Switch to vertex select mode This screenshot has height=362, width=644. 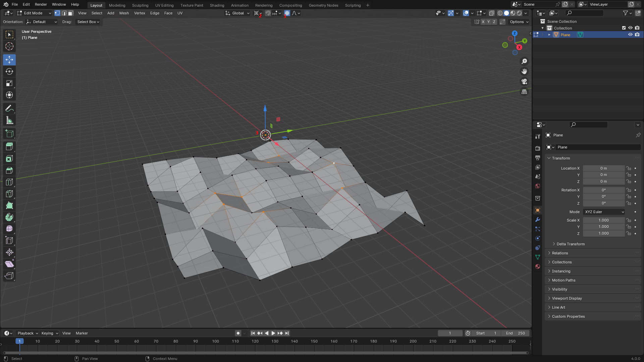[x=57, y=13]
